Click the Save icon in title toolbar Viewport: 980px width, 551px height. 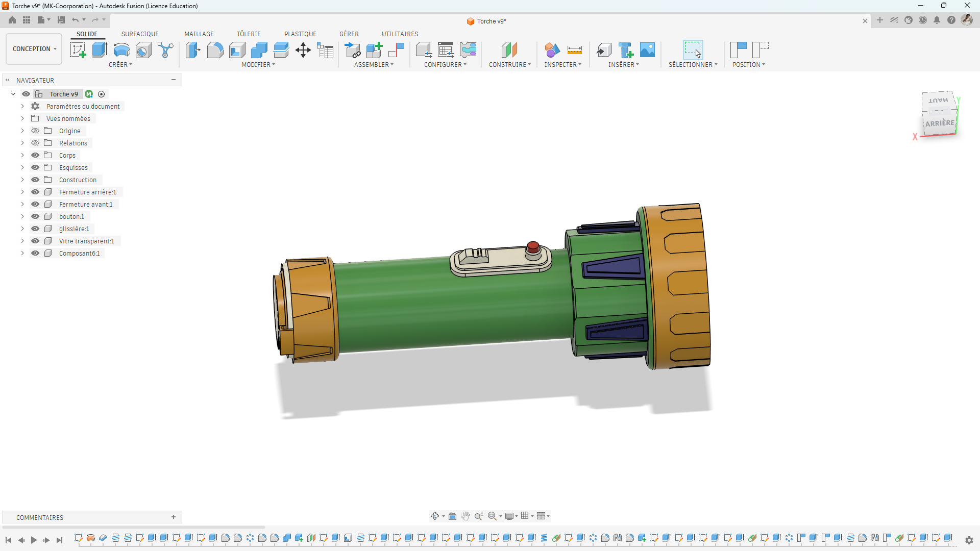click(61, 20)
